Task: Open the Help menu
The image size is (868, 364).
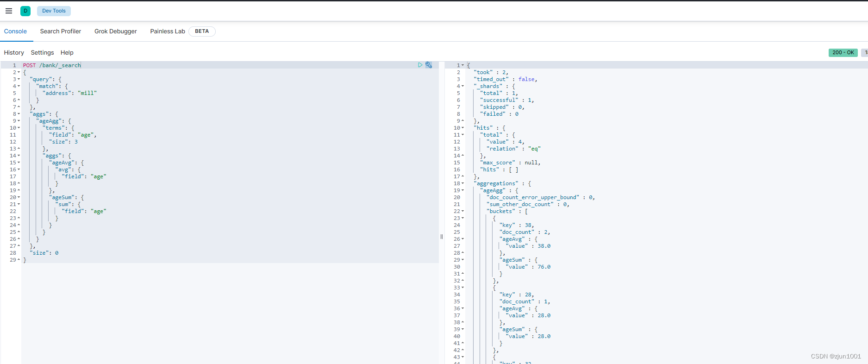Action: pyautogui.click(x=67, y=52)
